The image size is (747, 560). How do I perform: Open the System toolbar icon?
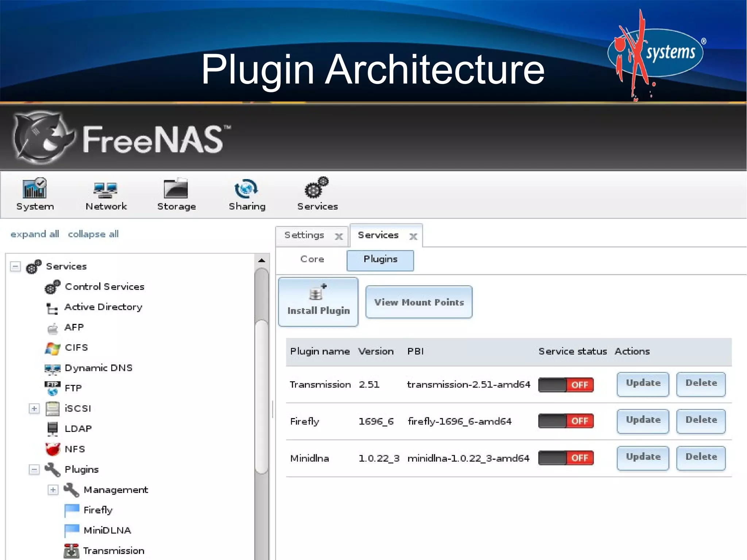[x=35, y=188]
